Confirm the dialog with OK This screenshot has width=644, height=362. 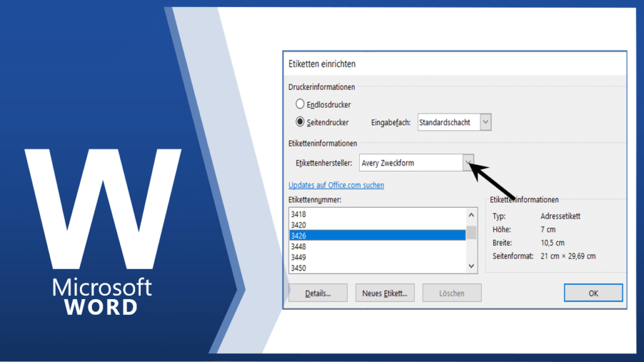(593, 293)
